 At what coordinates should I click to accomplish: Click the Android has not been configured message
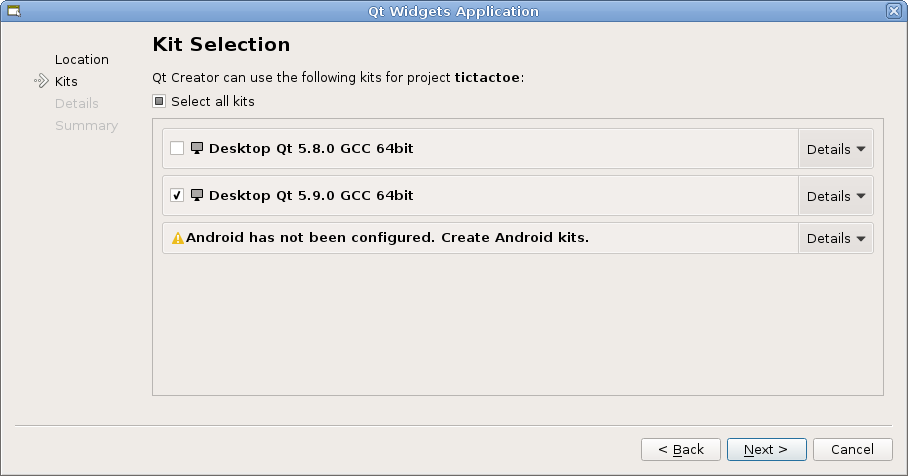[x=387, y=238]
